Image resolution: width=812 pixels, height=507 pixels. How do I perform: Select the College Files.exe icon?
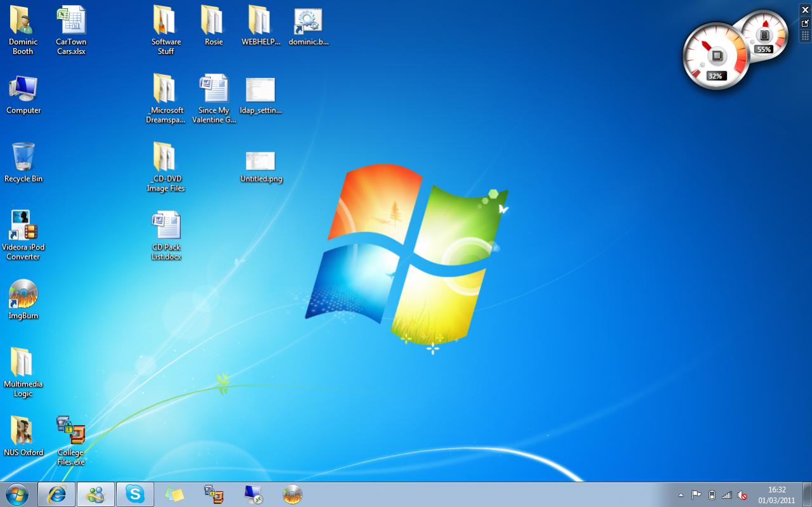pyautogui.click(x=70, y=441)
